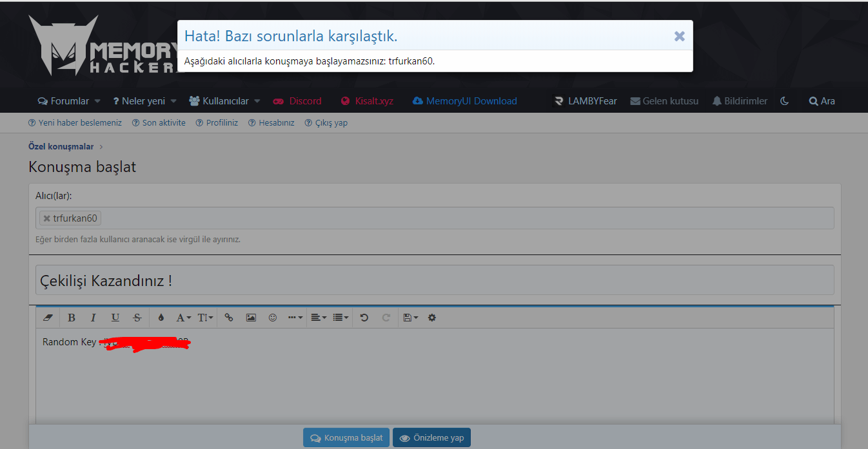Expand the Neler yeni dropdown arrow

click(173, 101)
